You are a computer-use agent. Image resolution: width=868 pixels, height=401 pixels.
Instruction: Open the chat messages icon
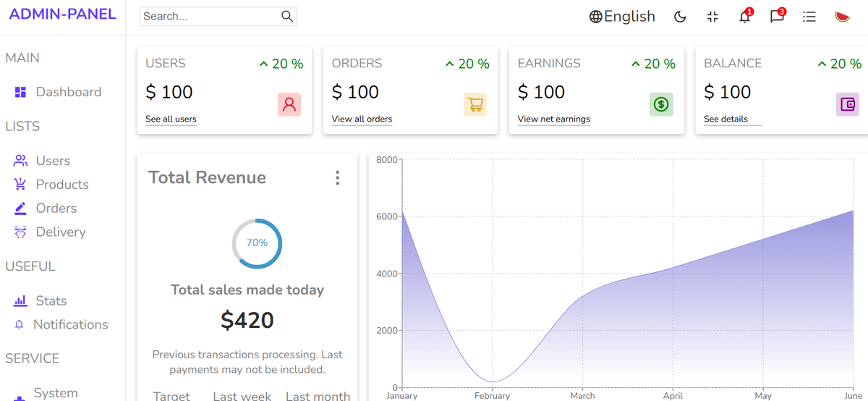(777, 17)
